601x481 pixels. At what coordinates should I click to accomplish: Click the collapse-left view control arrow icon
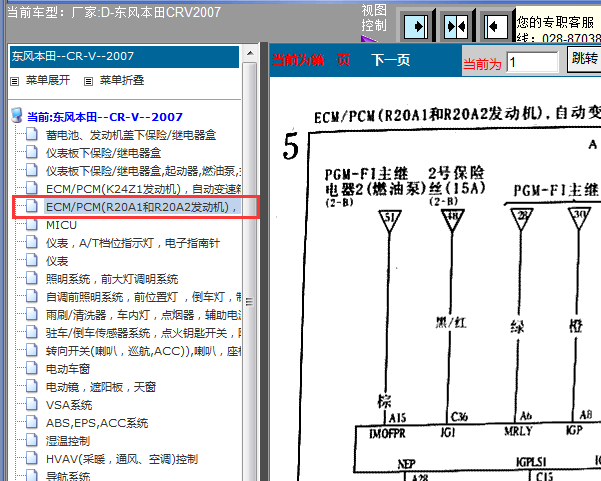(x=496, y=26)
